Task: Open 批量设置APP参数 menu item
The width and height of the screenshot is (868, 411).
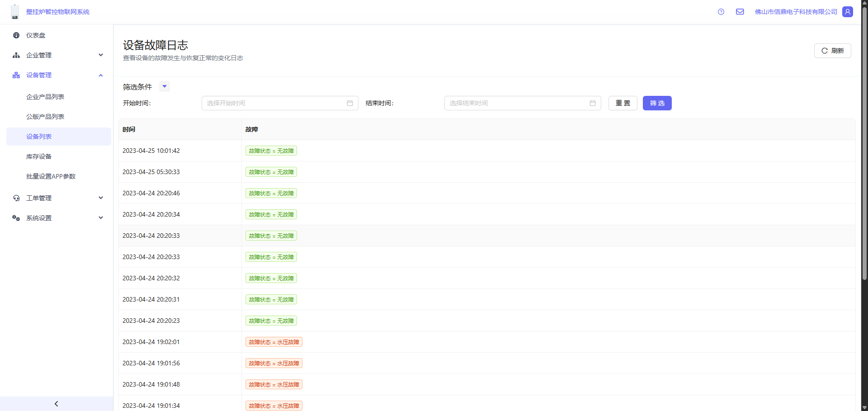Action: coord(51,176)
